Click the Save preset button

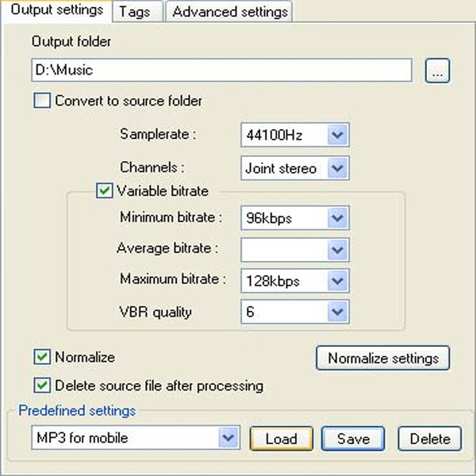[x=353, y=439]
